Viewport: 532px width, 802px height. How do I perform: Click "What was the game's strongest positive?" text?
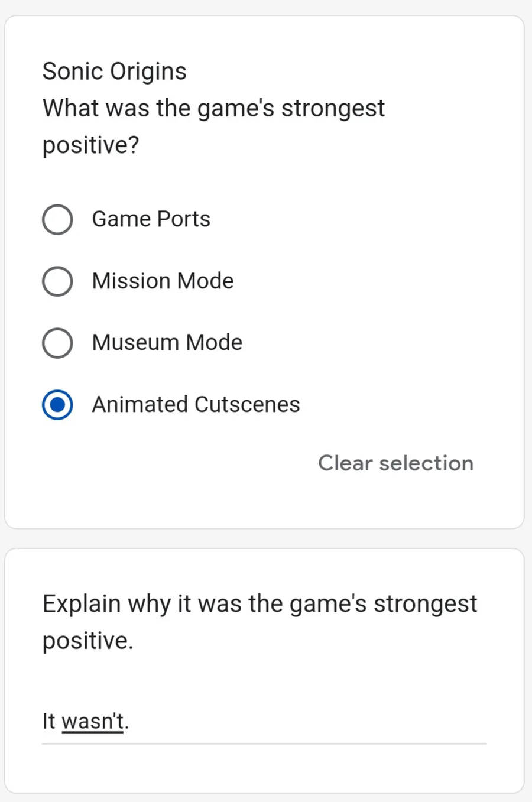click(x=213, y=126)
